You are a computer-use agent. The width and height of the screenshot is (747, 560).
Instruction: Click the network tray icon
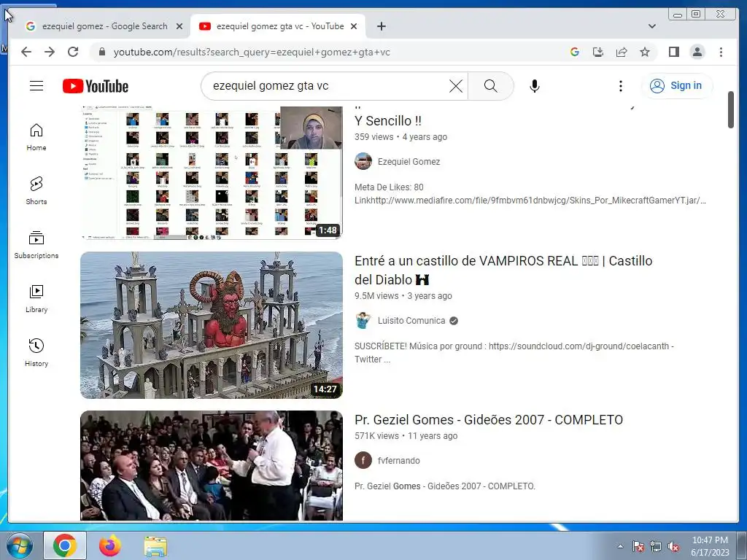[x=656, y=546]
